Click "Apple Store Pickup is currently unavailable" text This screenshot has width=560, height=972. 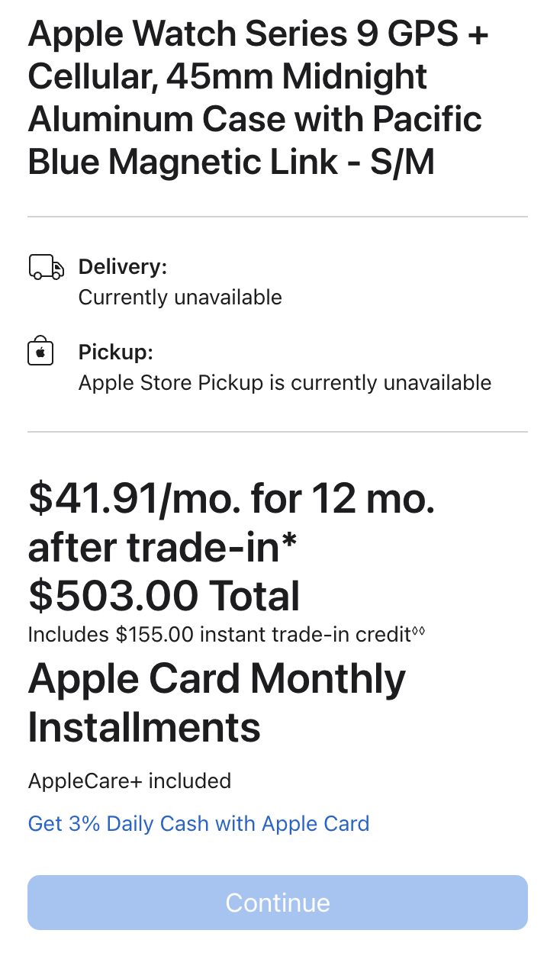285,382
